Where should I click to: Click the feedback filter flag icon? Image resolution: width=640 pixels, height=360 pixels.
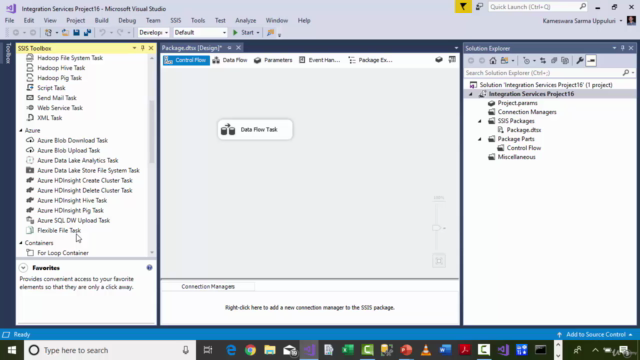tap(463, 7)
